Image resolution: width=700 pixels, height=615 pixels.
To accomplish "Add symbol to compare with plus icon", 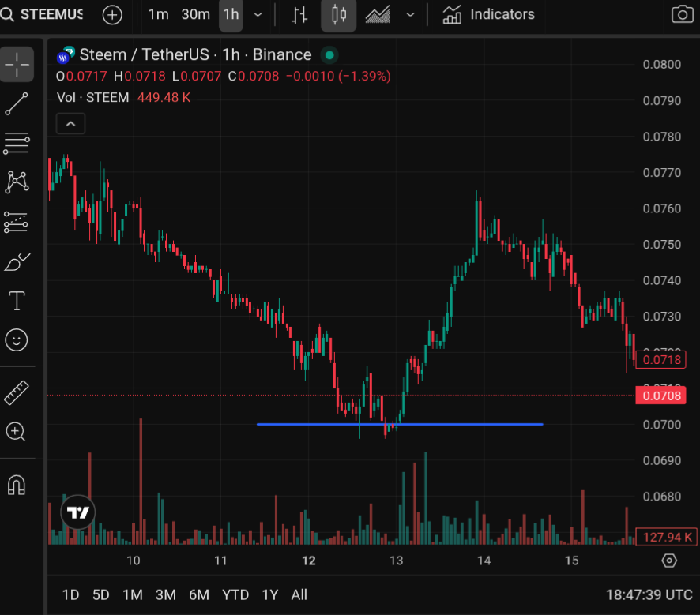I will tap(112, 15).
